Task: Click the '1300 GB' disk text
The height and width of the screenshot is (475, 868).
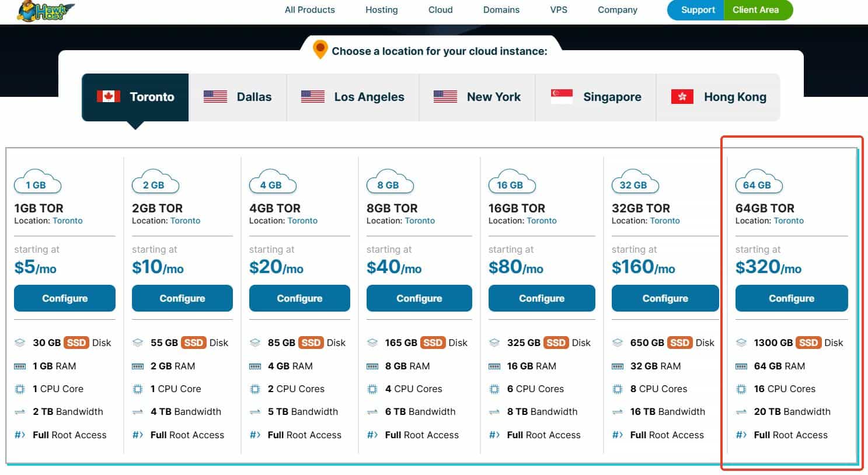Action: 773,343
